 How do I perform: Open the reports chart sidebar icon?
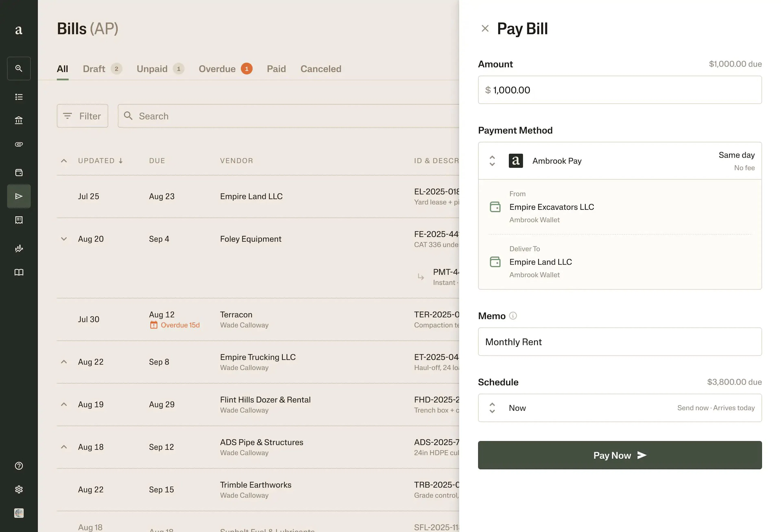pyautogui.click(x=19, y=249)
